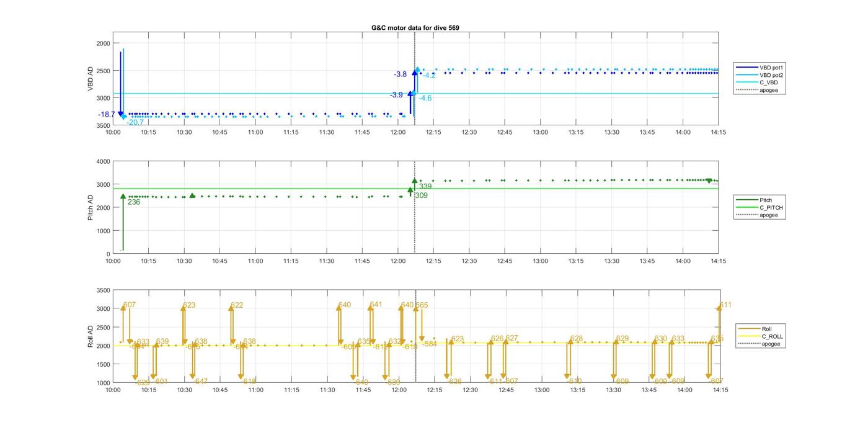
Task: Click the "622" roll annotation
Action: 237,305
